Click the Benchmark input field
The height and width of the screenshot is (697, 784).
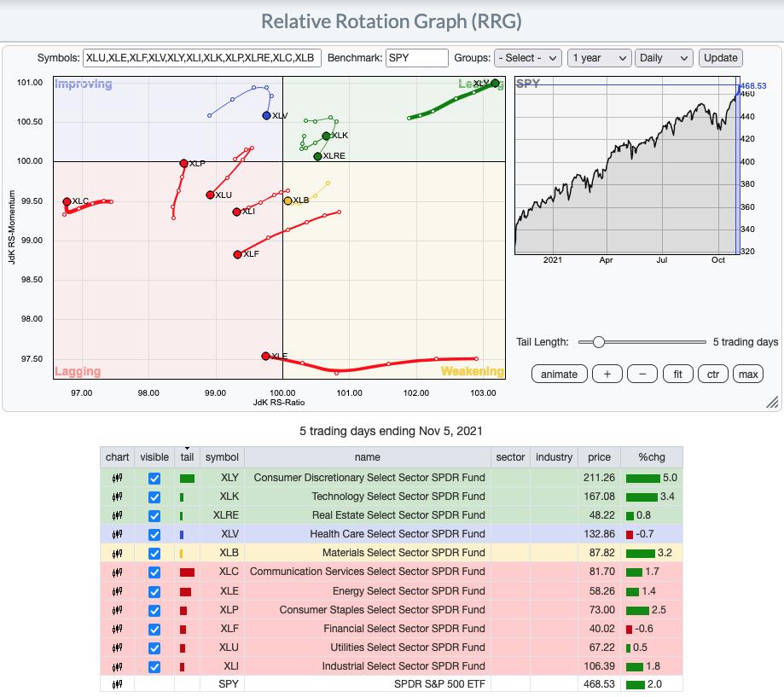[x=417, y=58]
